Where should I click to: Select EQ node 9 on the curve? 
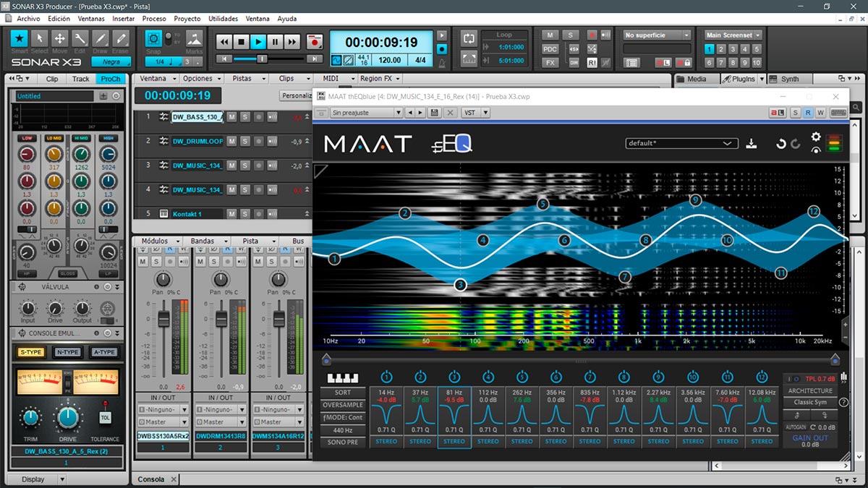pos(696,200)
